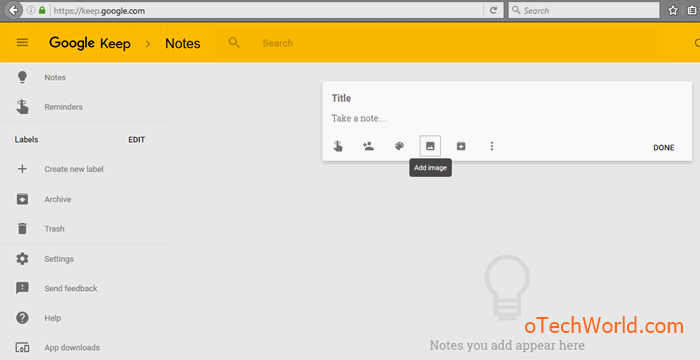Click the plus icon for new label
This screenshot has height=360, width=700.
point(22,169)
